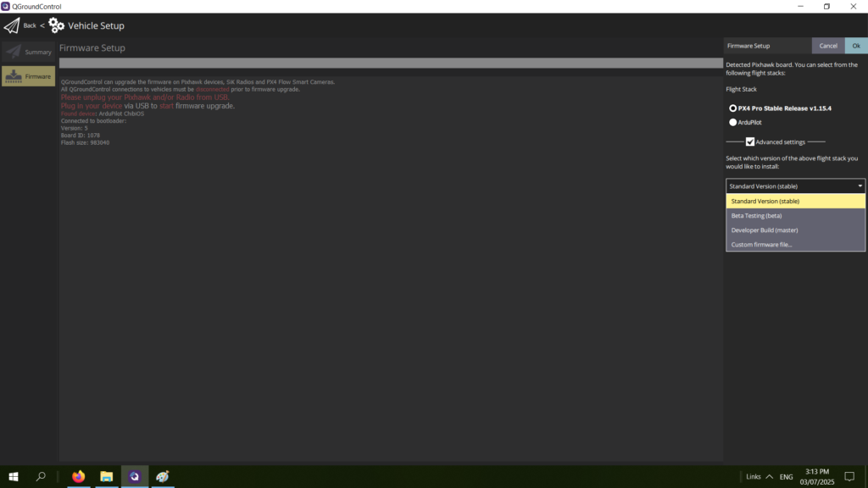Collapse the firmware version dropdown

(x=795, y=186)
